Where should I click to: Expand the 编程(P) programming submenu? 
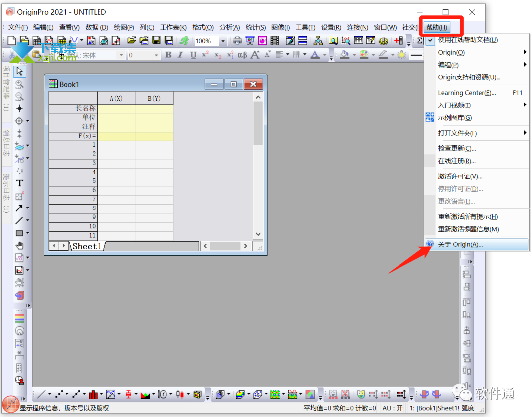[476, 65]
